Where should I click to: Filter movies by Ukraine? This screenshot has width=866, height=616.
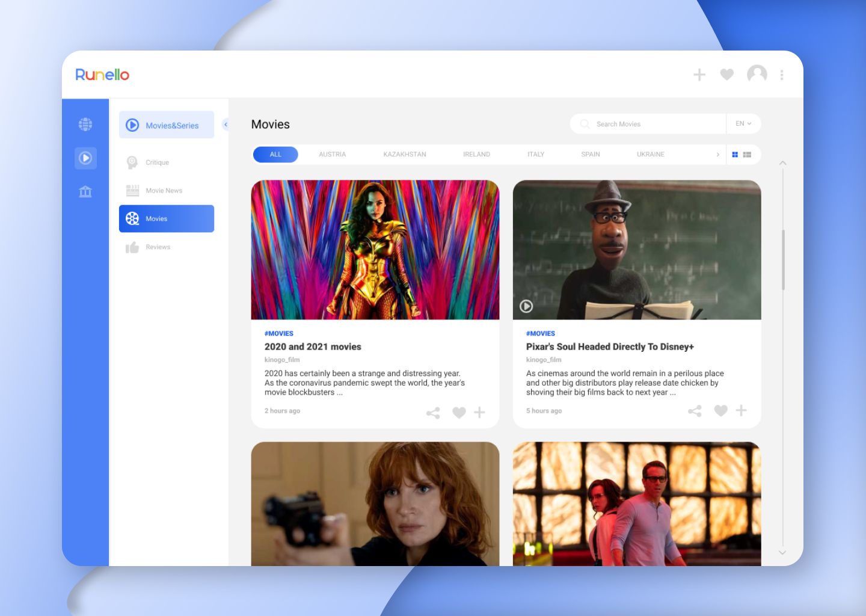pos(651,155)
